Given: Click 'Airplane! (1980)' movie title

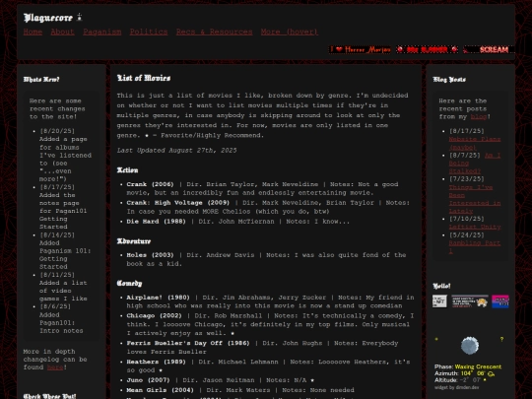Looking at the screenshot, I should (x=158, y=298).
